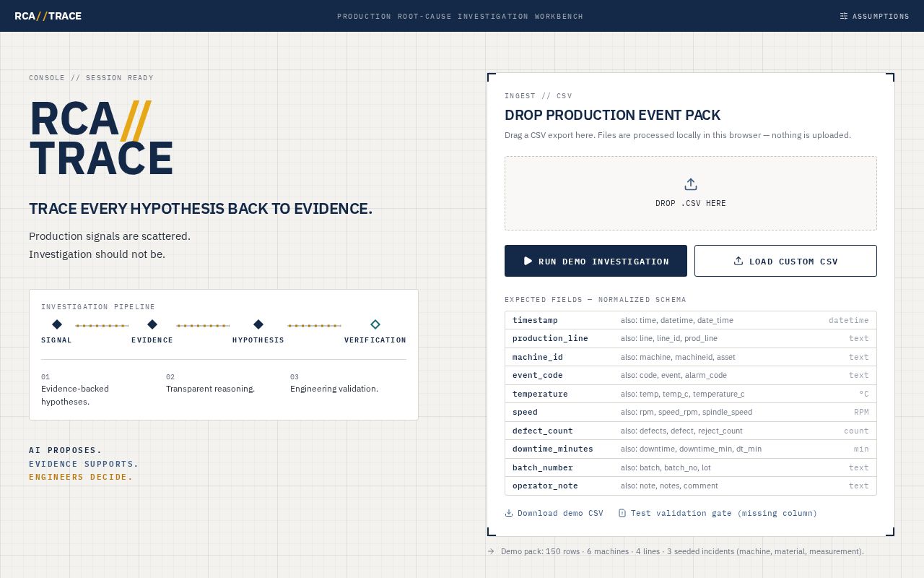Click the downtime_minutes field name
Image resolution: width=924 pixels, height=578 pixels.
(553, 449)
